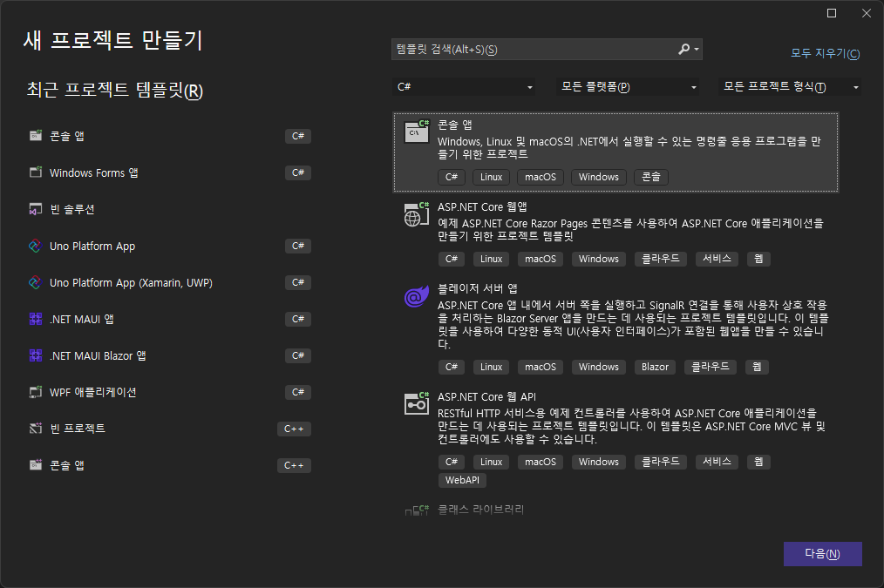
Task: Click the C++ 콘솔 앱 icon in recent list
Action: (x=36, y=465)
